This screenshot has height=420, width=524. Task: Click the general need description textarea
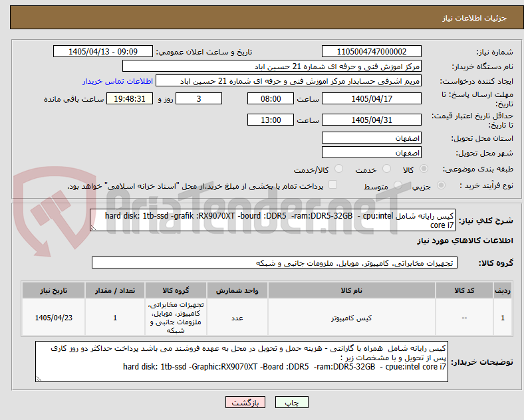273,220
